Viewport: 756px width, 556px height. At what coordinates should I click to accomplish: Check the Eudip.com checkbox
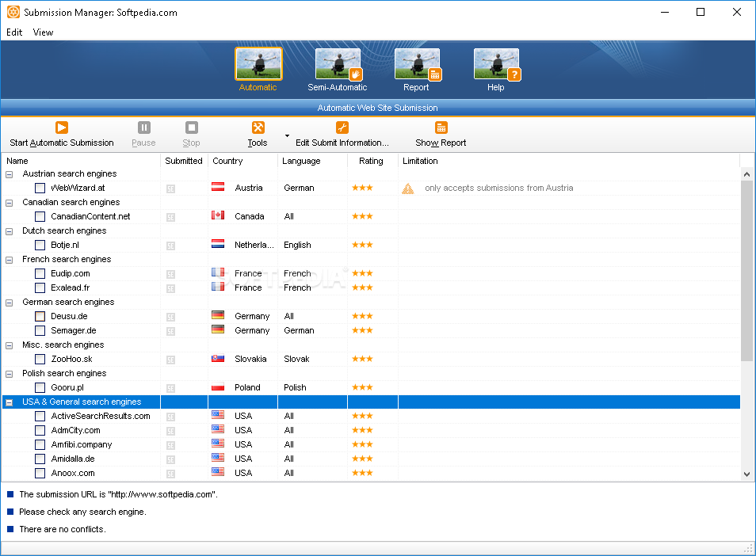click(x=40, y=274)
